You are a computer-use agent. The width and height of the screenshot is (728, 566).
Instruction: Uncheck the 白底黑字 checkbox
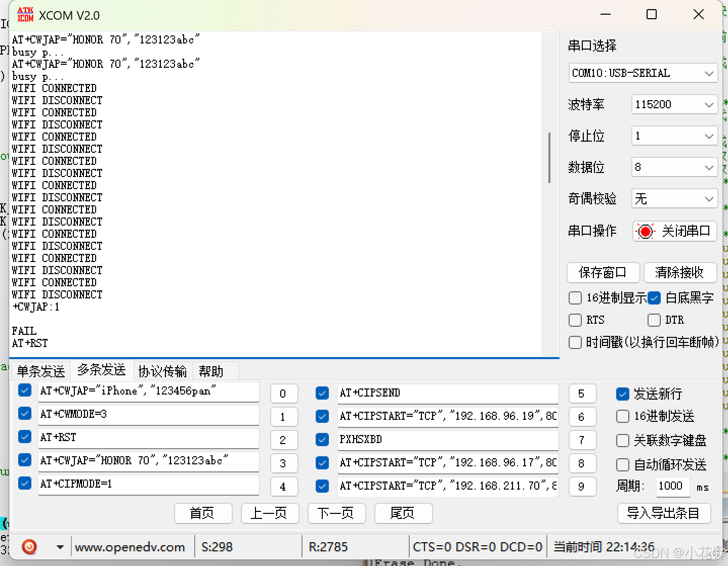click(654, 298)
